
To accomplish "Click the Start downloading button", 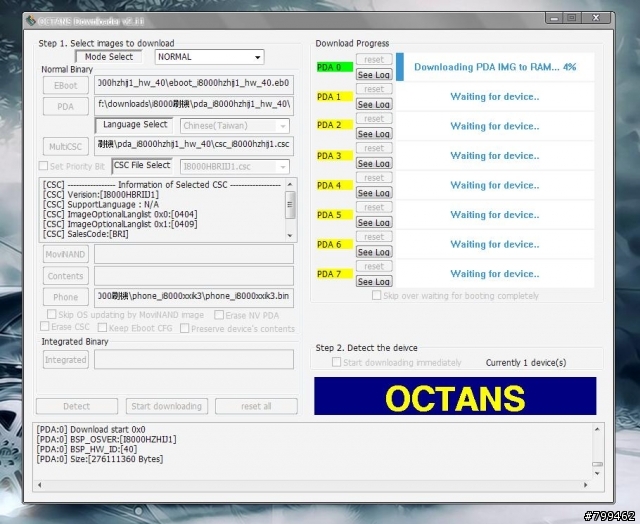I will (x=167, y=406).
